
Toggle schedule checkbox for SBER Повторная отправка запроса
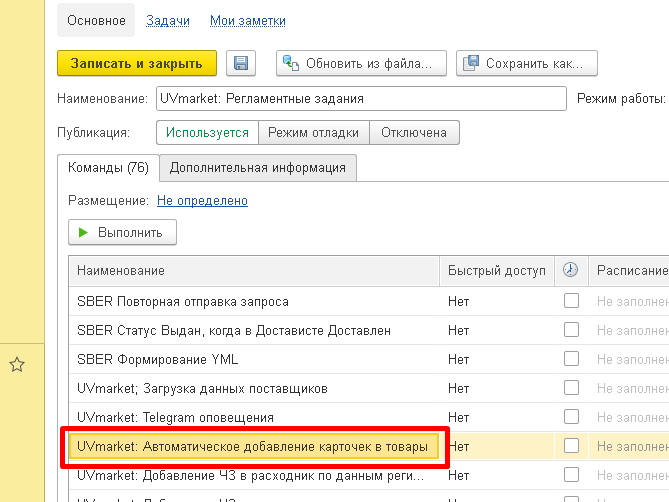click(571, 301)
